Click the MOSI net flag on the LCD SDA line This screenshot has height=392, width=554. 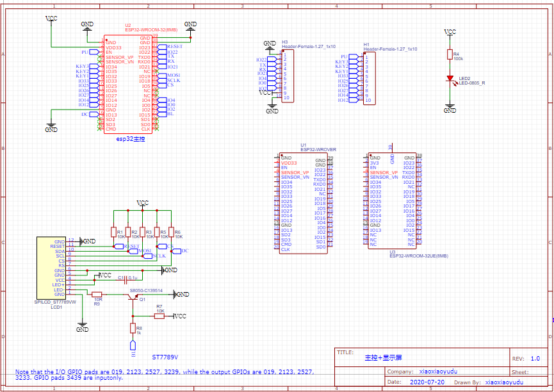point(140,251)
